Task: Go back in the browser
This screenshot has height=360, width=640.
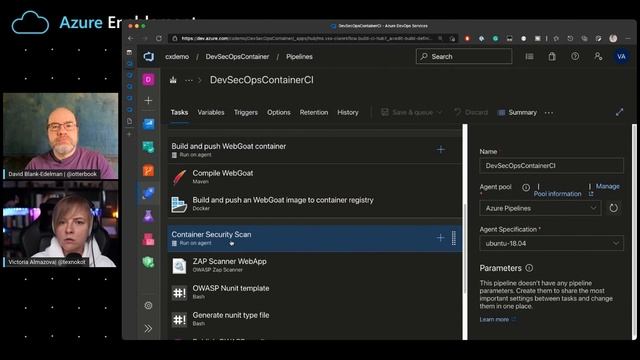Action: pos(131,38)
